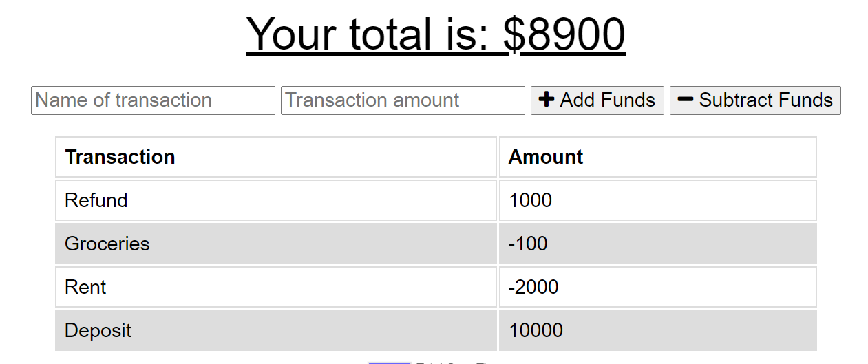The height and width of the screenshot is (364, 868).
Task: Select the Refund transaction row
Action: (x=275, y=200)
